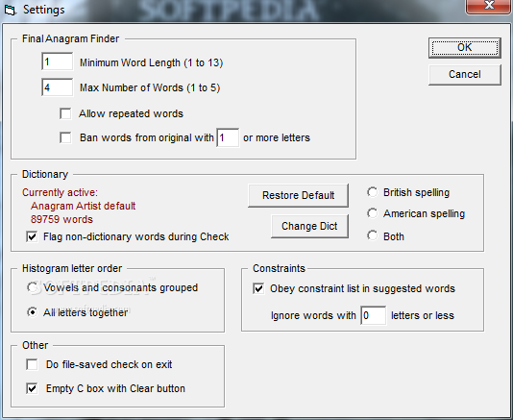
Task: Click the 'Anagram Artist default' text
Action: pyautogui.click(x=84, y=206)
